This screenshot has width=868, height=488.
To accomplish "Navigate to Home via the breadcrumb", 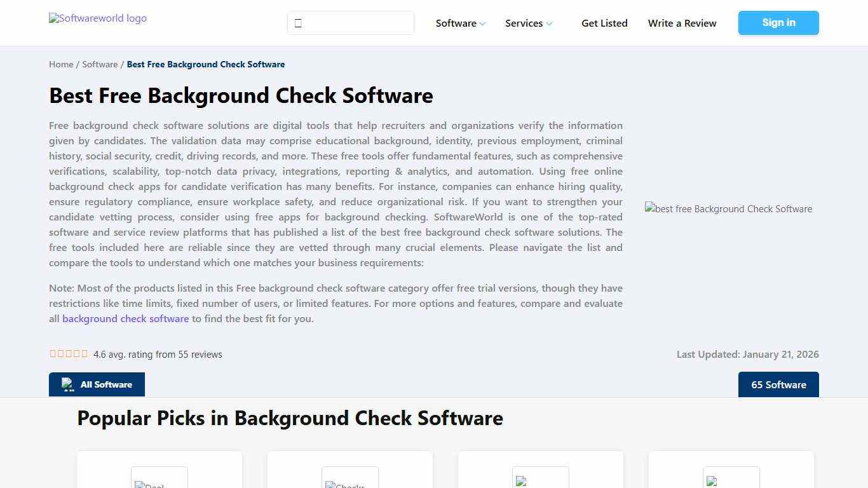I will (61, 64).
